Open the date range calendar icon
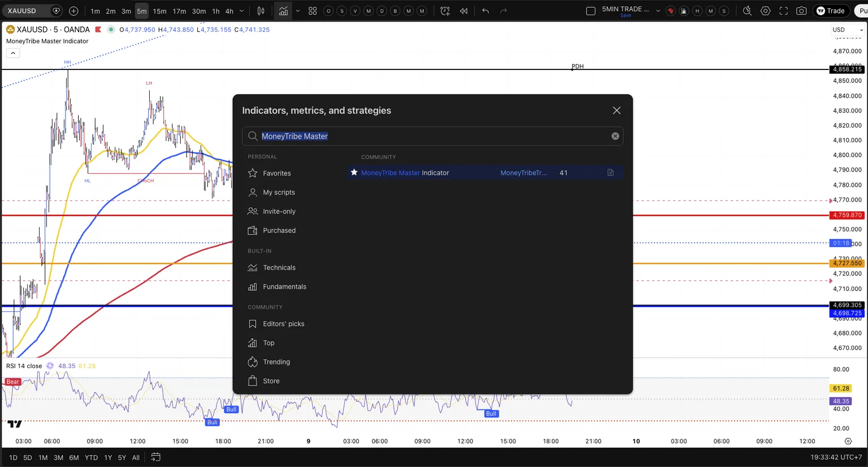Screen dimensions: 868x467 [156, 457]
